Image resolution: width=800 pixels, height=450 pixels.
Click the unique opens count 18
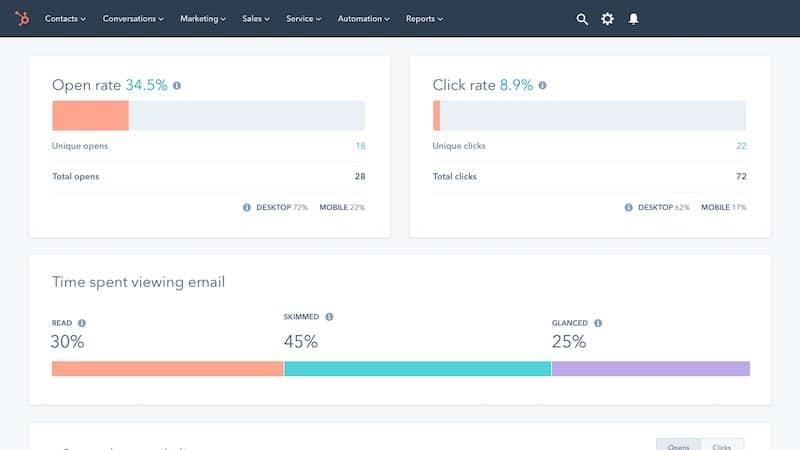[x=360, y=146]
